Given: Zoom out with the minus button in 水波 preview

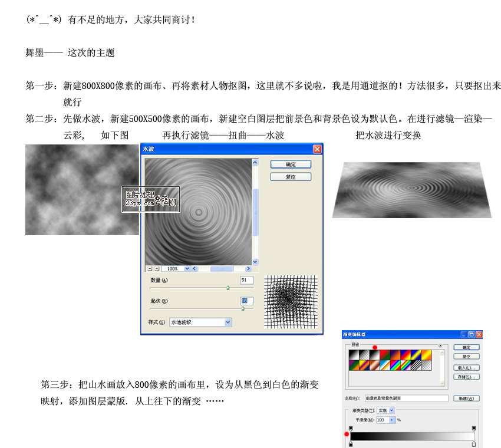Looking at the screenshot, I should click(x=150, y=269).
